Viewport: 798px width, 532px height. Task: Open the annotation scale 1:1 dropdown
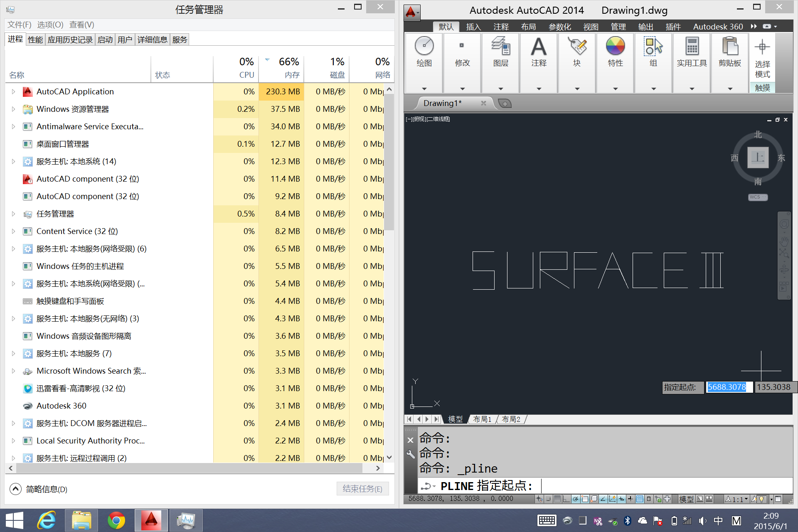[736, 499]
